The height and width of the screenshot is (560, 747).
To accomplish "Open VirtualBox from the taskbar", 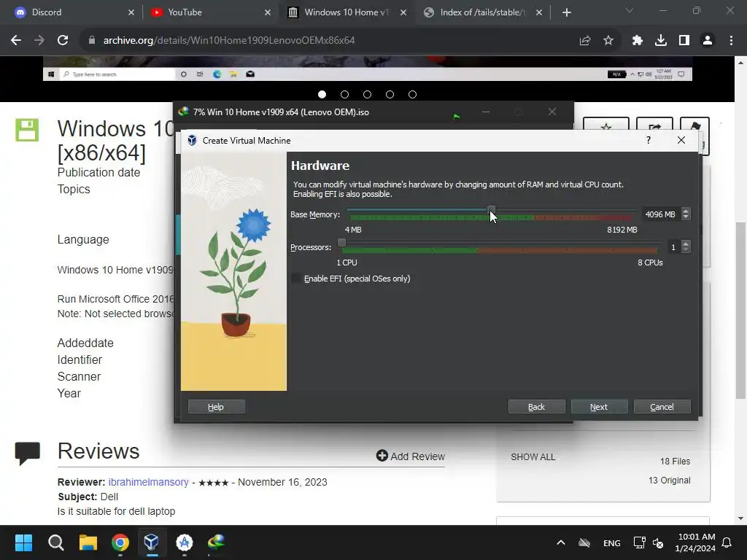I will (x=152, y=542).
